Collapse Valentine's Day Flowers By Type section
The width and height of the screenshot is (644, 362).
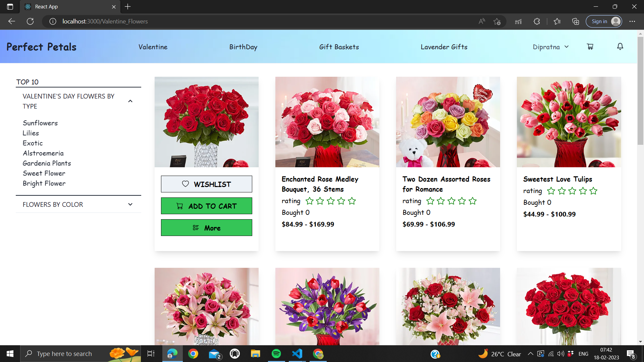click(130, 101)
